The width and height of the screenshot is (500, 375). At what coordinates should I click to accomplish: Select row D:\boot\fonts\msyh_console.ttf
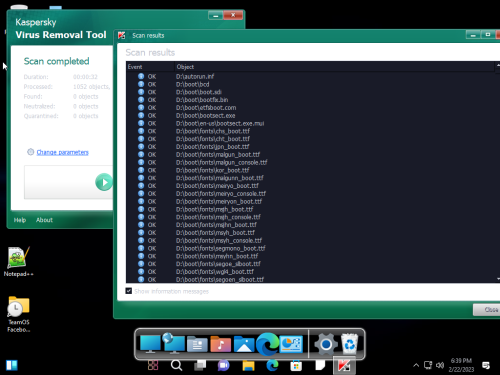(x=310, y=240)
